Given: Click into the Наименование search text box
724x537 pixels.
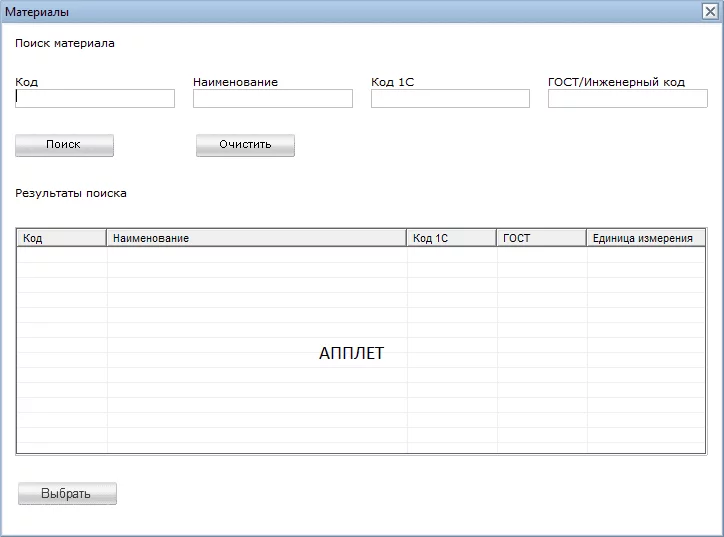Looking at the screenshot, I should (x=273, y=98).
